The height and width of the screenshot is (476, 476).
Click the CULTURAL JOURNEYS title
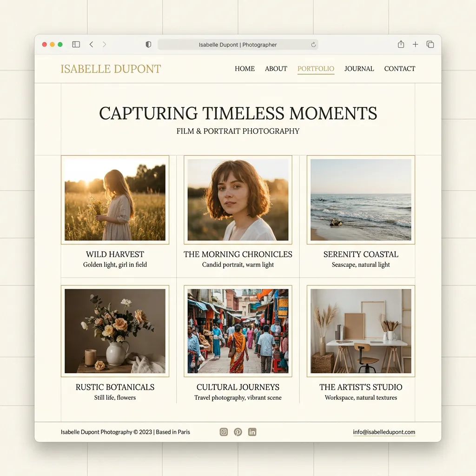pos(238,387)
